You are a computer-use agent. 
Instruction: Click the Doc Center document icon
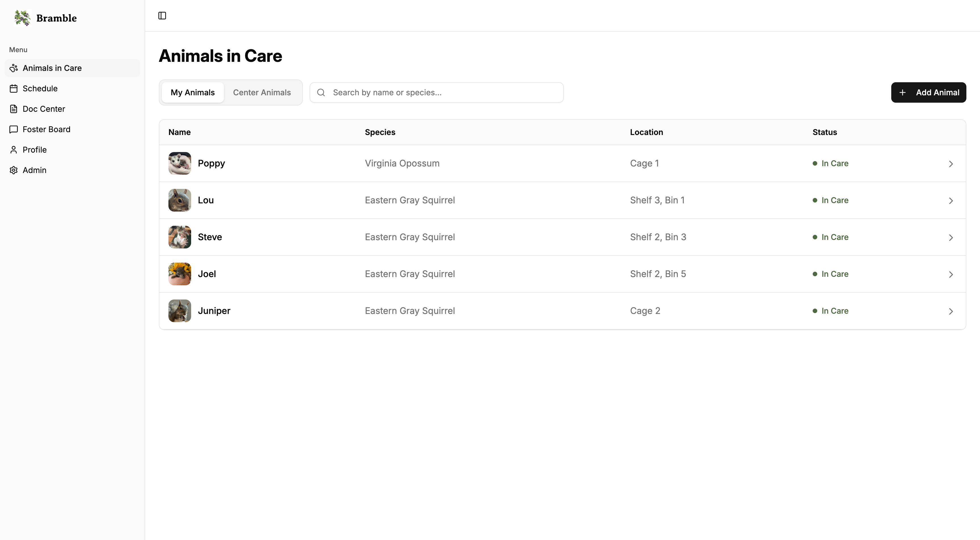[x=14, y=109]
